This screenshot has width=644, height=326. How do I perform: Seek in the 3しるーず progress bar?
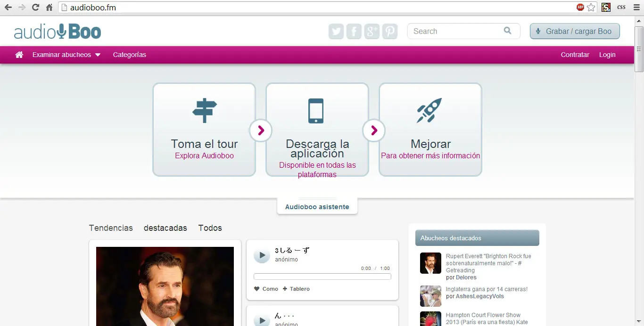pyautogui.click(x=322, y=277)
